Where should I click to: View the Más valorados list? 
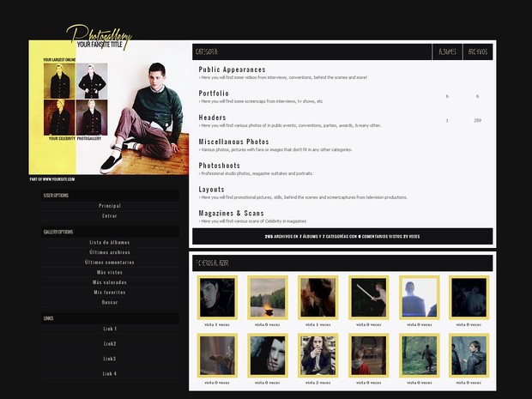[x=110, y=282]
